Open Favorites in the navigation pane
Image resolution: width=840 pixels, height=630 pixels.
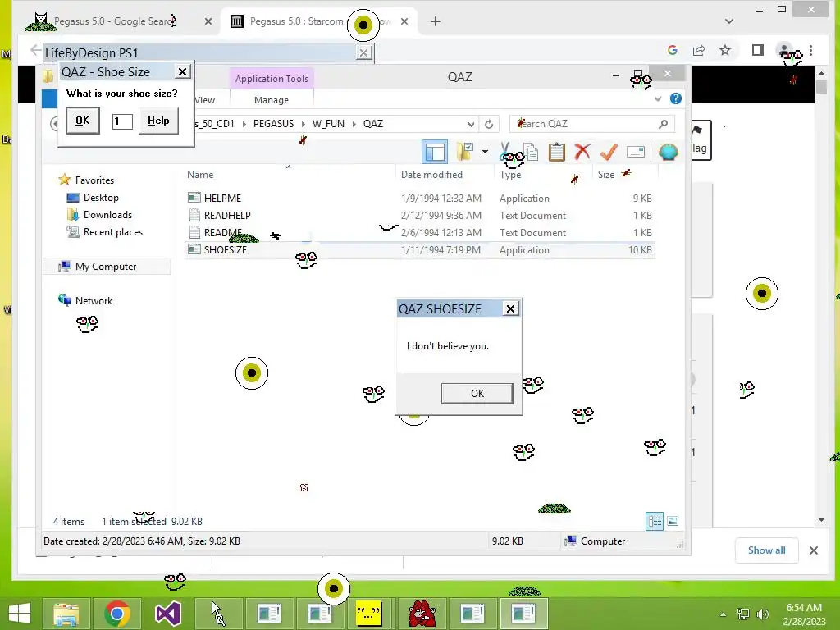(x=94, y=180)
